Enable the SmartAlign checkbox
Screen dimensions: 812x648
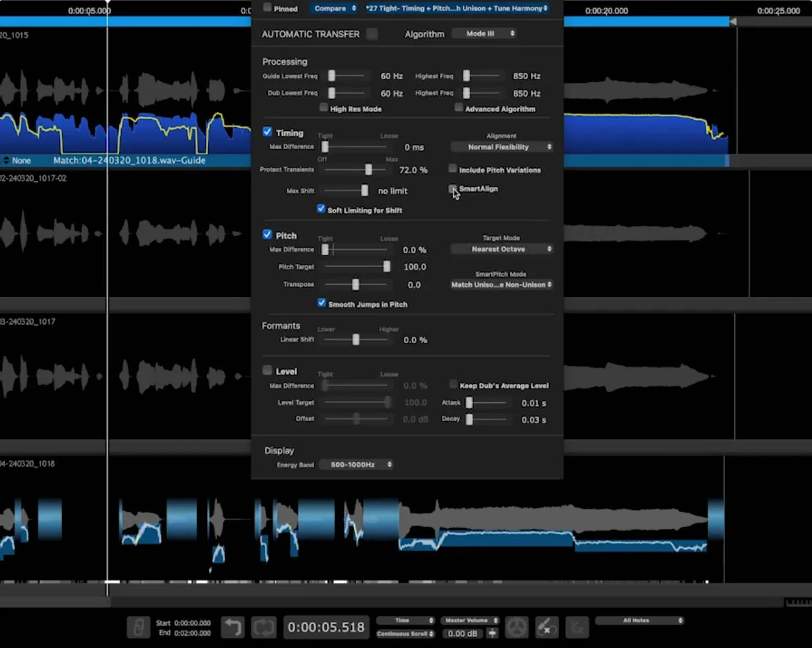tap(453, 189)
